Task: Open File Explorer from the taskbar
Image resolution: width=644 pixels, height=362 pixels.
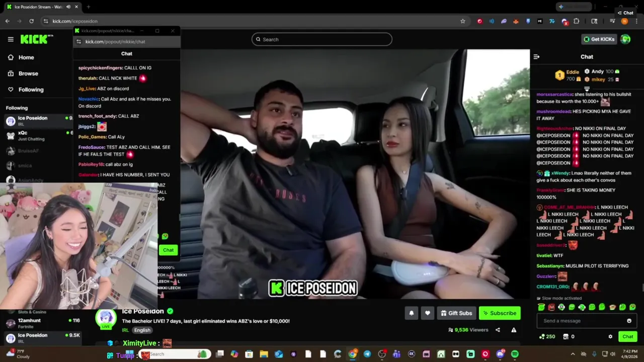Action: pos(264,354)
